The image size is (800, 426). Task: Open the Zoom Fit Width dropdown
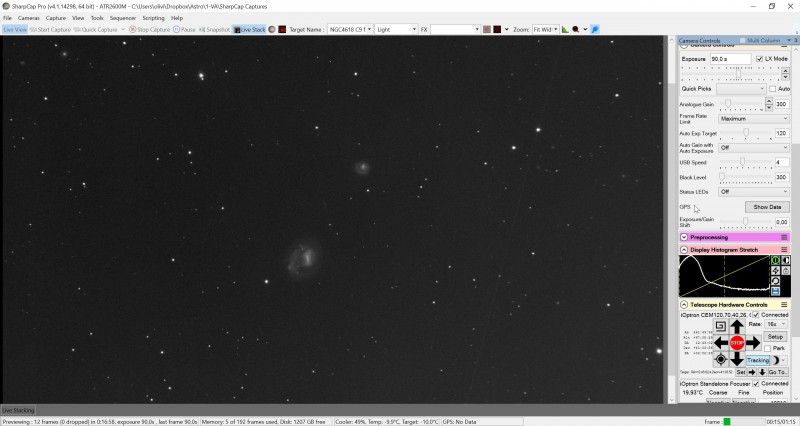click(x=545, y=30)
